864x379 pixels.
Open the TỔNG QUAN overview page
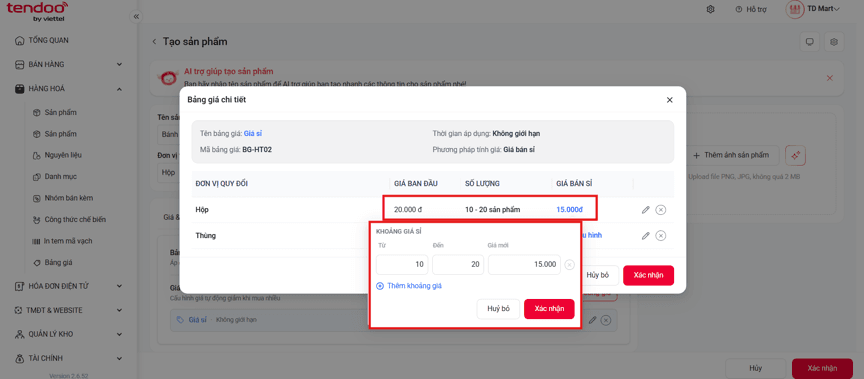tap(48, 40)
